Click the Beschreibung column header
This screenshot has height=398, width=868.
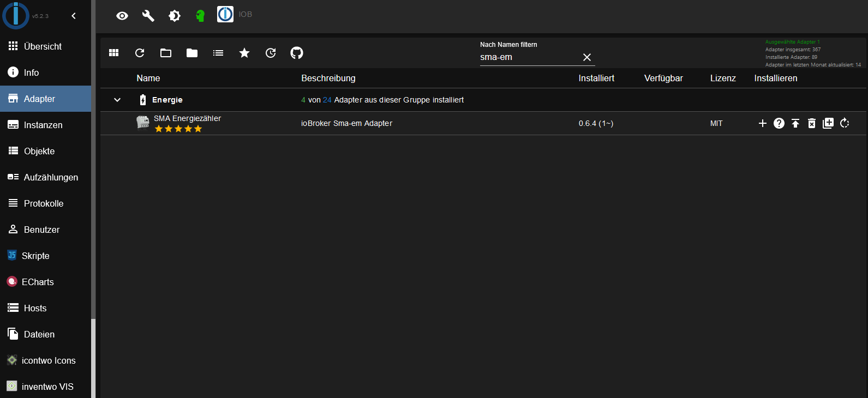tap(328, 78)
